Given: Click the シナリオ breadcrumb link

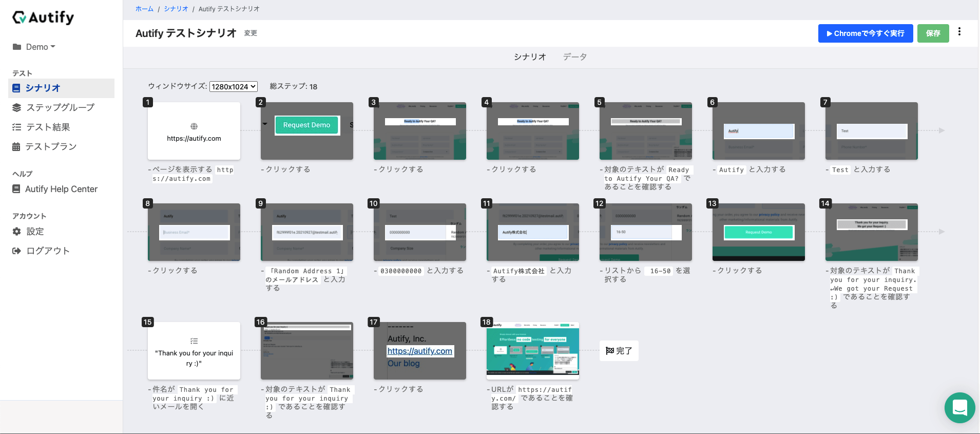Looking at the screenshot, I should point(176,9).
